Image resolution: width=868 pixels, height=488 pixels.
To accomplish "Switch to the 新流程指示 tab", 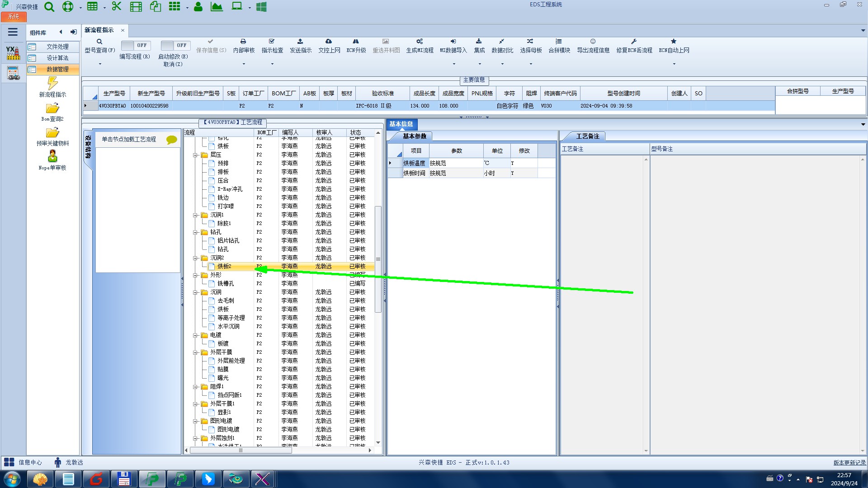I will [99, 30].
